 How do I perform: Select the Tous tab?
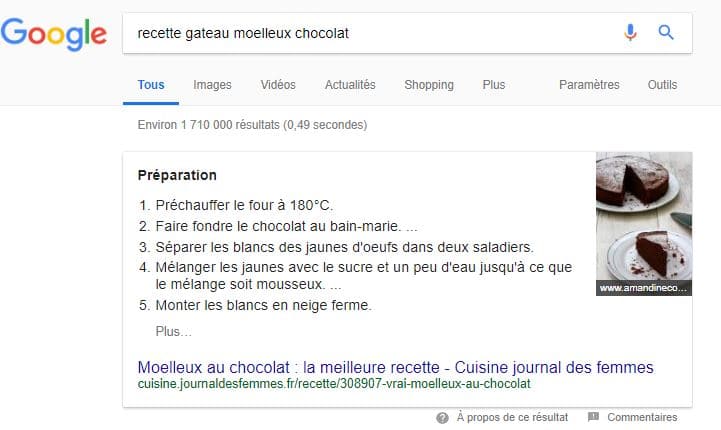point(151,85)
